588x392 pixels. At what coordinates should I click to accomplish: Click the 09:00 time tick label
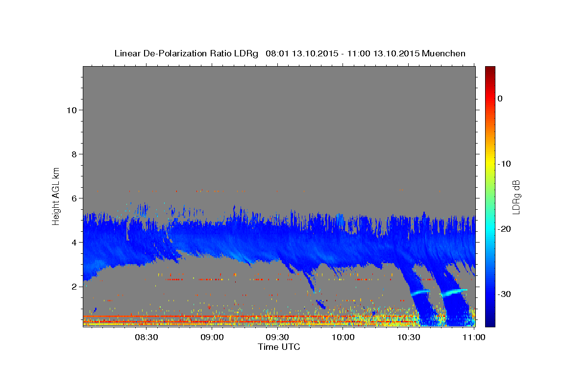click(212, 337)
